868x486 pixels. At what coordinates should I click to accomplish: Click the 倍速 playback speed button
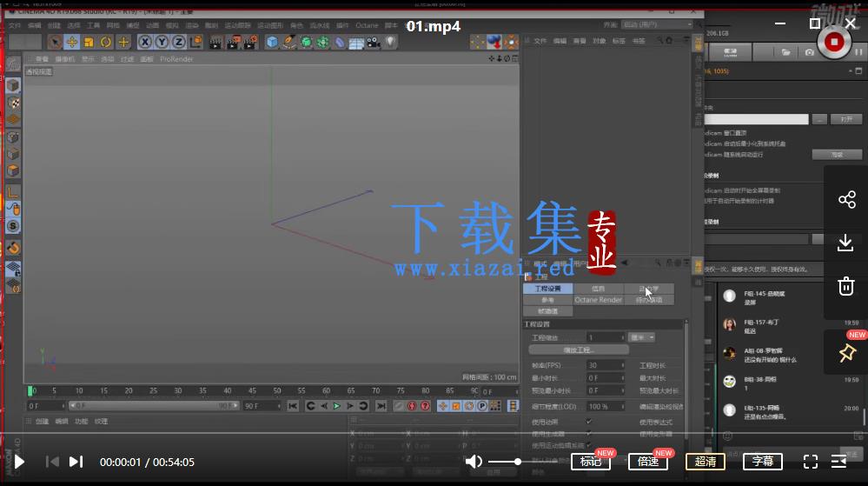click(x=648, y=462)
